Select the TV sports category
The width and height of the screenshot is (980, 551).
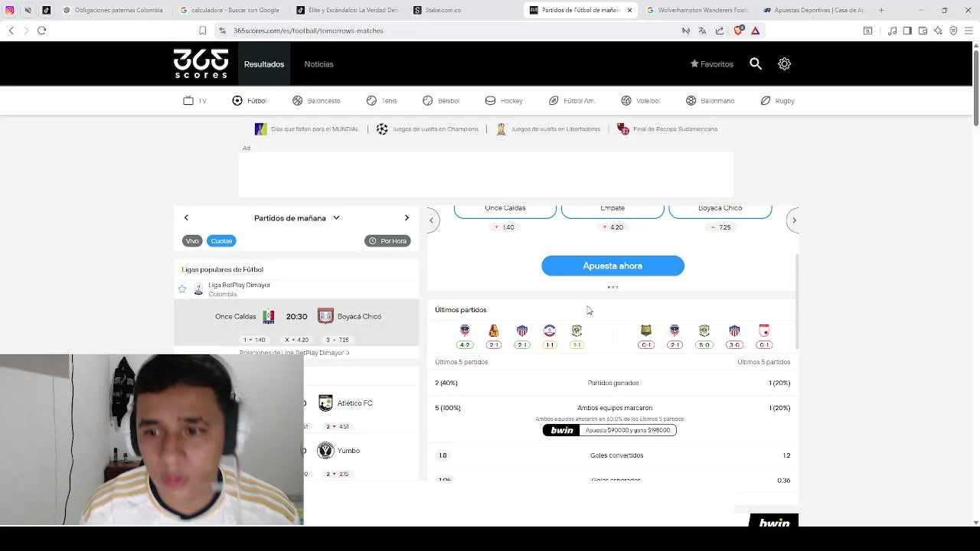pyautogui.click(x=194, y=100)
